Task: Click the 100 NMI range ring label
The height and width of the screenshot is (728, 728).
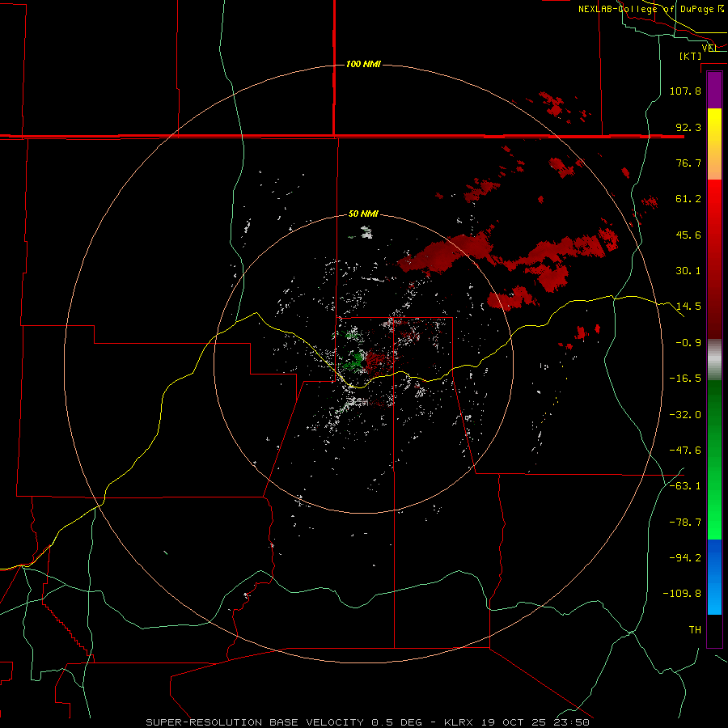Action: (363, 64)
